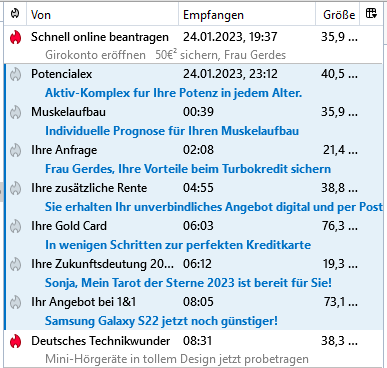Image resolution: width=387 pixels, height=368 pixels.
Task: Click the junk status column header icon
Action: click(15, 14)
